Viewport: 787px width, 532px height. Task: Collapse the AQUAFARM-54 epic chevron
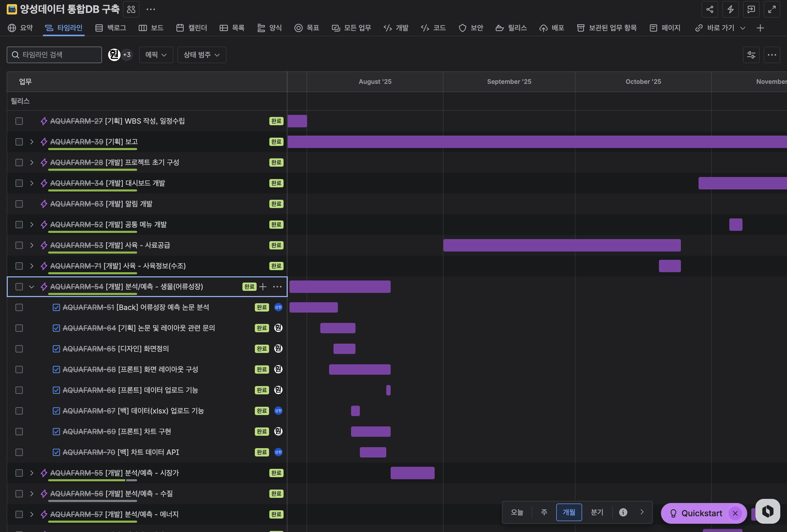tap(32, 287)
